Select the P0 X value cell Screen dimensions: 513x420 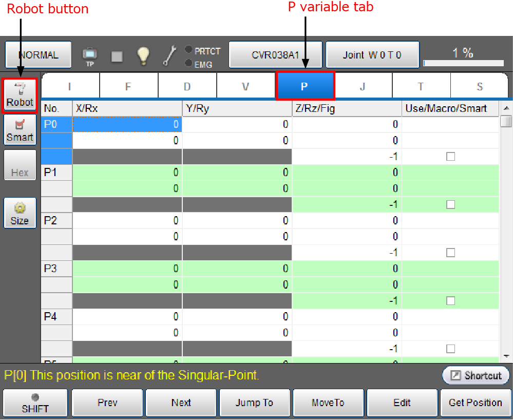(127, 124)
